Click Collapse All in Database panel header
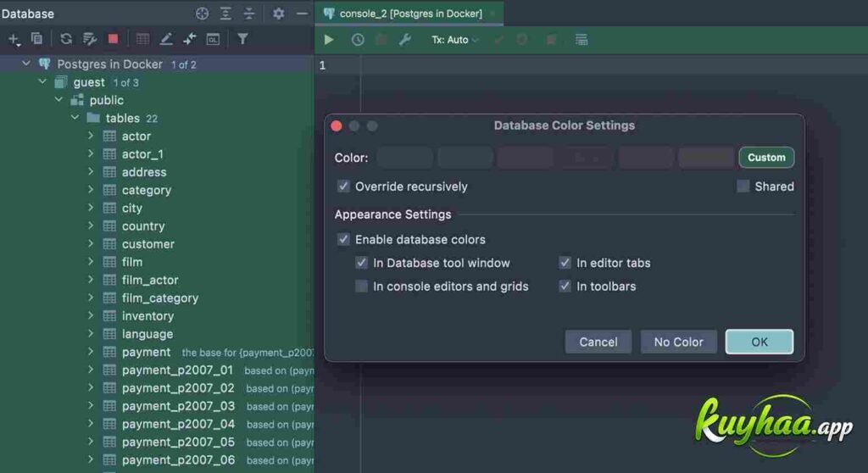The height and width of the screenshot is (473, 868). point(249,14)
